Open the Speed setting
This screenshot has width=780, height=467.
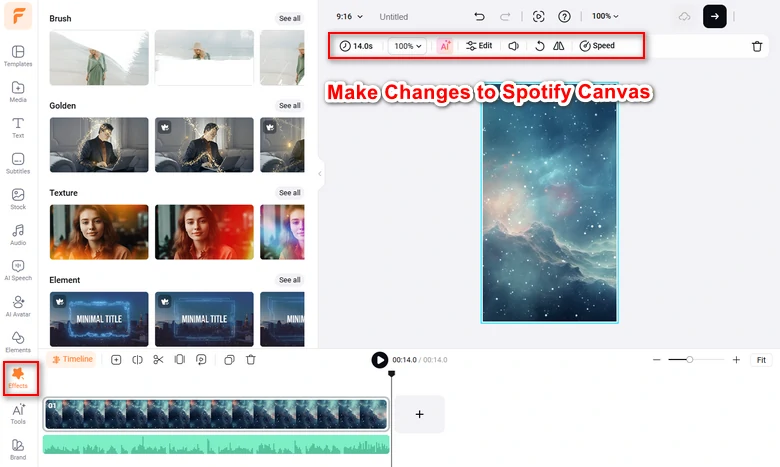[x=597, y=46]
